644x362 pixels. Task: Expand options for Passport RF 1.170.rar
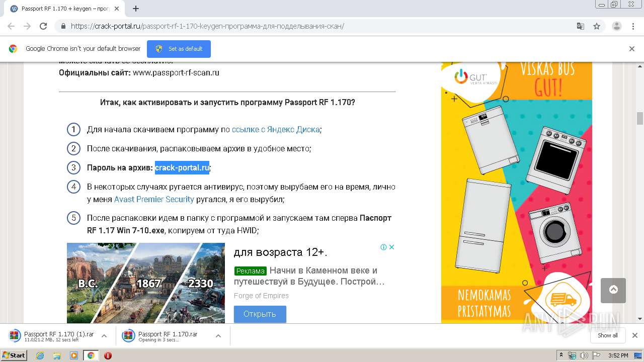pyautogui.click(x=218, y=336)
